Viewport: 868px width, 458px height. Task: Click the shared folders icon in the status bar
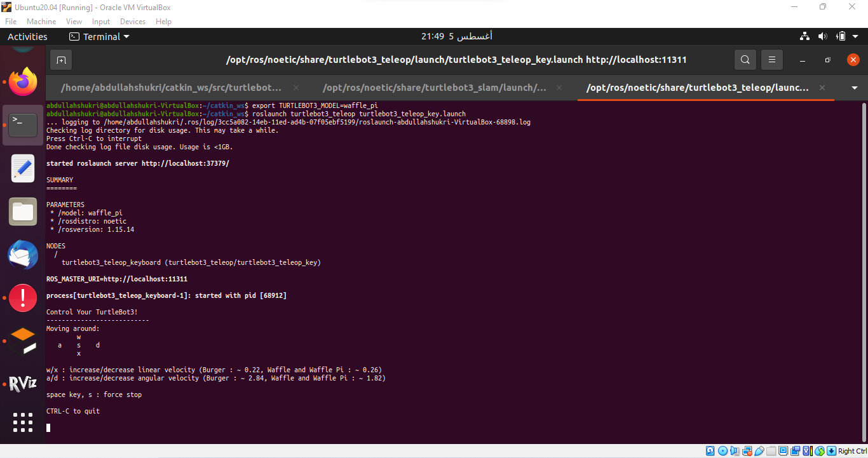(x=771, y=450)
